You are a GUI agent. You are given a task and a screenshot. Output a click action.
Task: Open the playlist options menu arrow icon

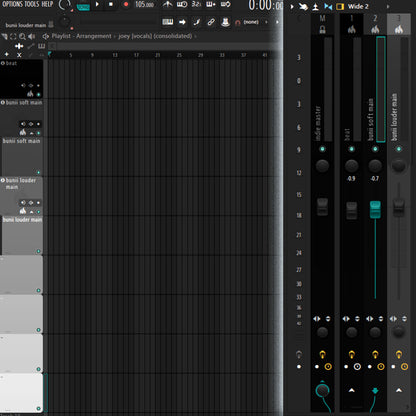pyautogui.click(x=4, y=36)
